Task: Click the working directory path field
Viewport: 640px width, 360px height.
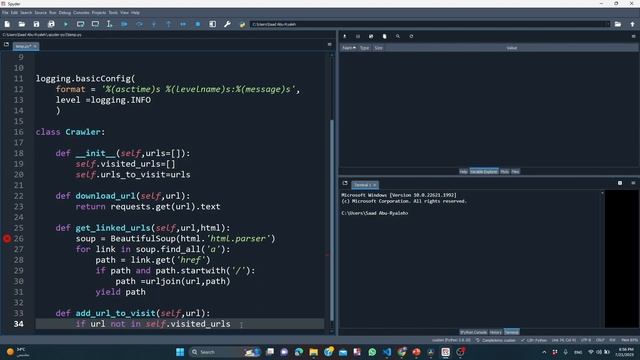Action: tap(430, 24)
